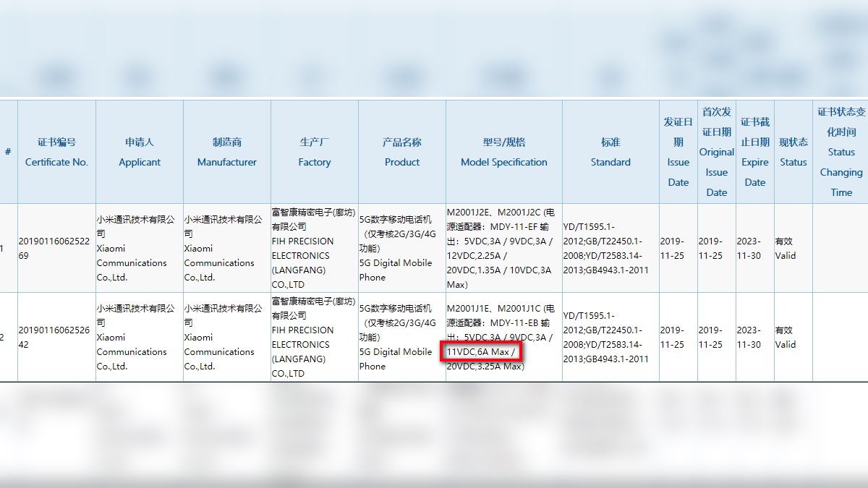
Task: Select the Product column header
Action: point(401,152)
